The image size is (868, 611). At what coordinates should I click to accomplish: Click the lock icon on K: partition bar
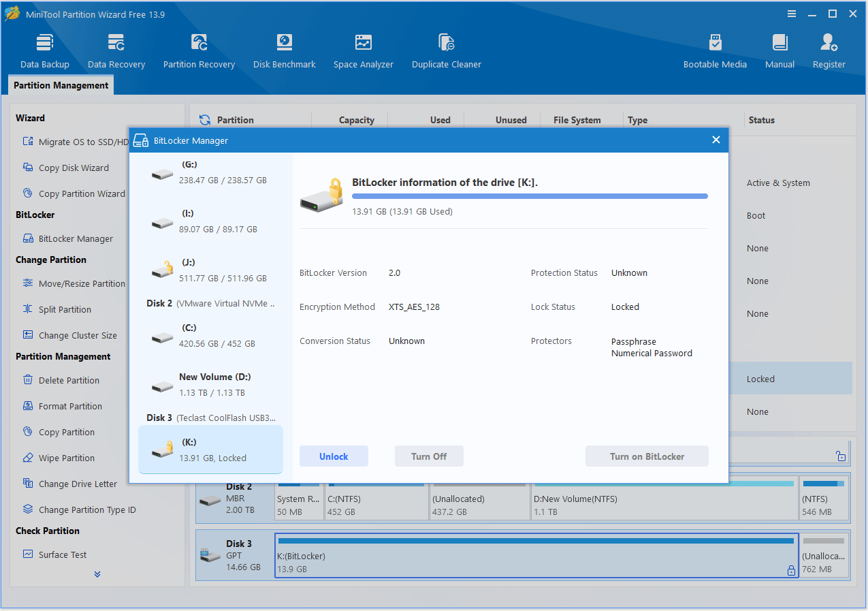[790, 571]
